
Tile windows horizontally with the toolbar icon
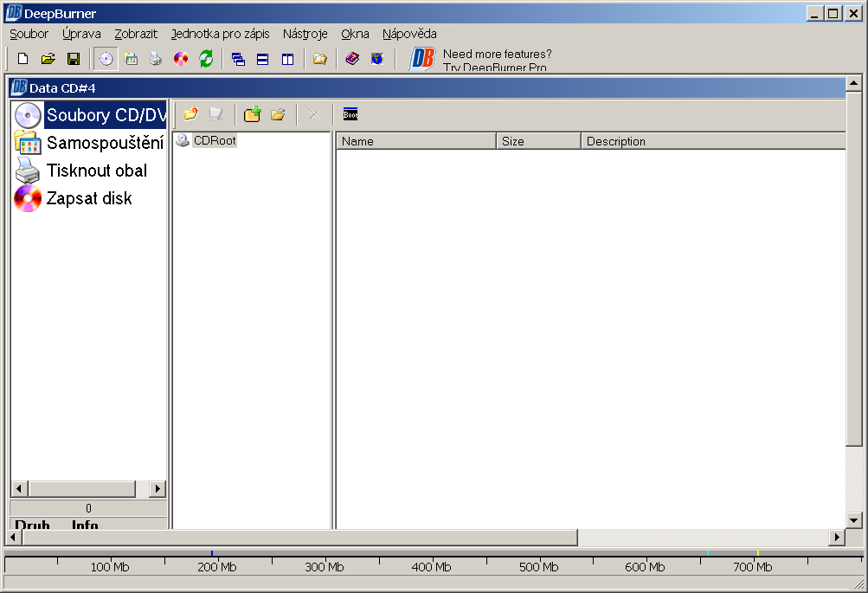click(x=262, y=59)
